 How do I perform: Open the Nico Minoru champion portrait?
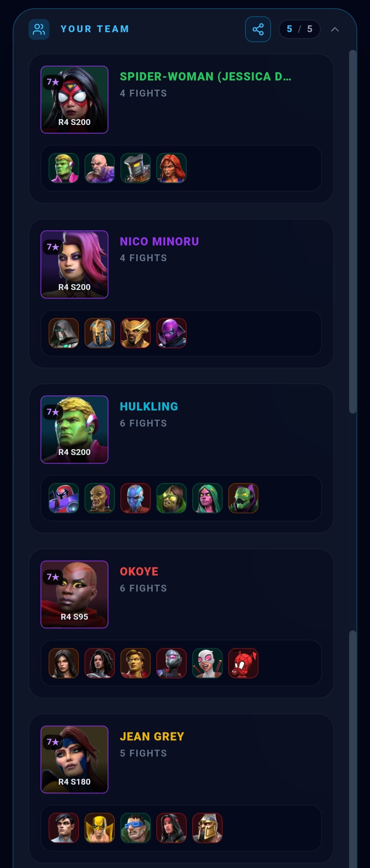74,265
